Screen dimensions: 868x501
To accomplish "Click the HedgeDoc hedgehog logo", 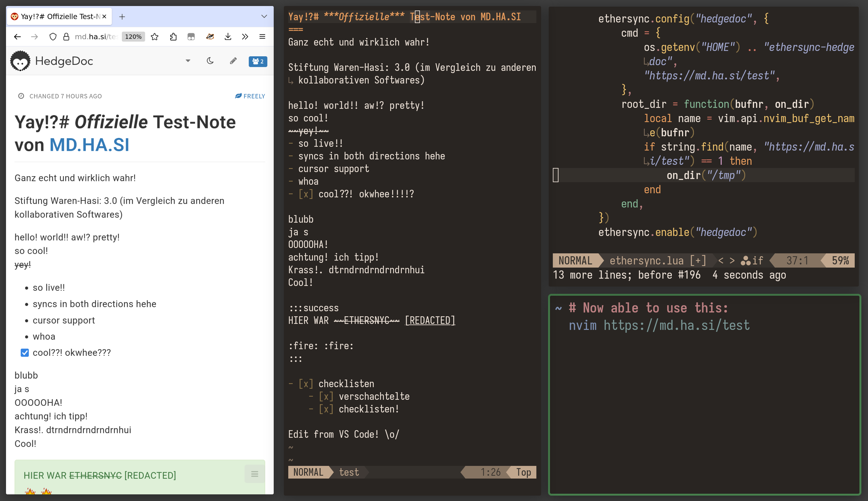I will point(20,61).
